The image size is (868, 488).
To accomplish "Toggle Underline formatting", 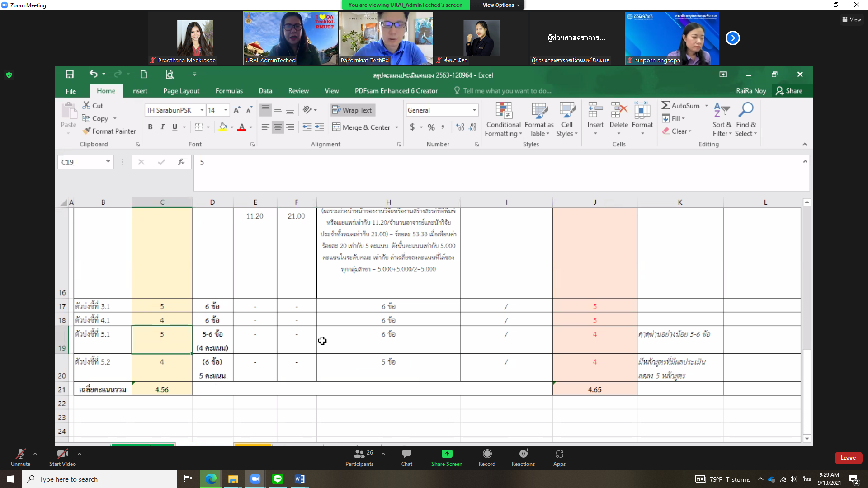I will (175, 127).
